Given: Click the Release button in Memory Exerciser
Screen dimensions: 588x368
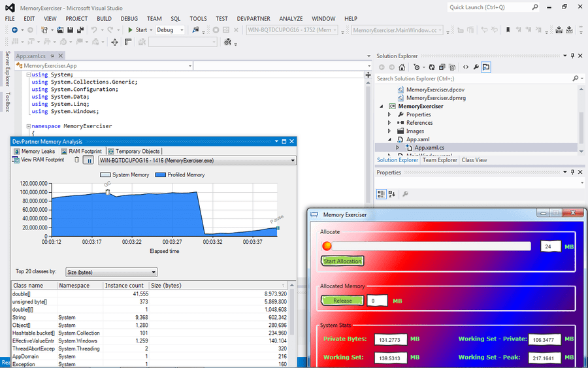Looking at the screenshot, I should pyautogui.click(x=342, y=301).
